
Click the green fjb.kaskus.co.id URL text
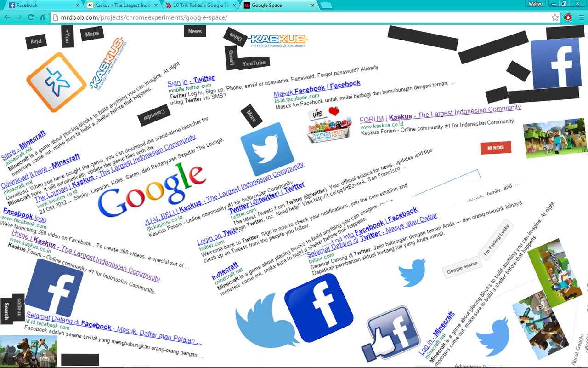point(164,225)
